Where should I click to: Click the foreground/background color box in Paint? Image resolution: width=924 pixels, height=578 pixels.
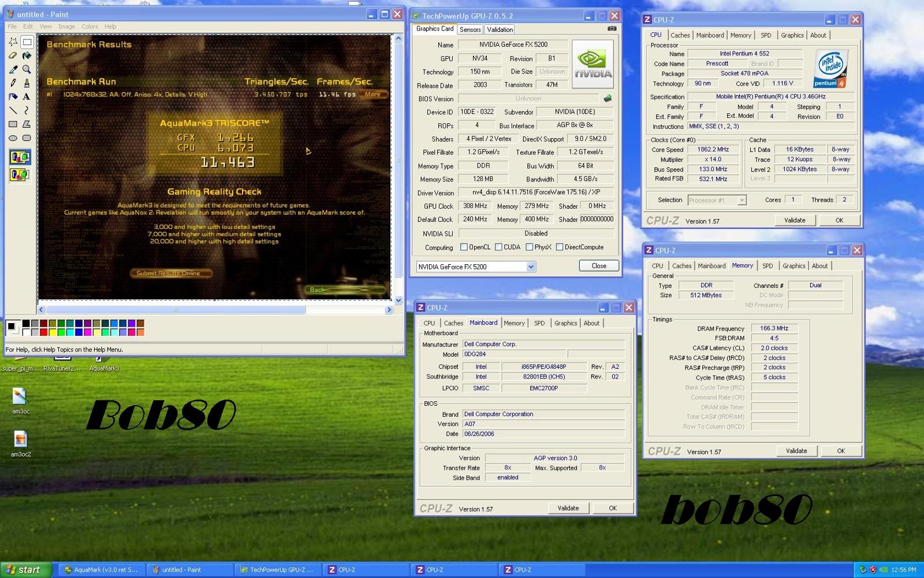coord(13,328)
